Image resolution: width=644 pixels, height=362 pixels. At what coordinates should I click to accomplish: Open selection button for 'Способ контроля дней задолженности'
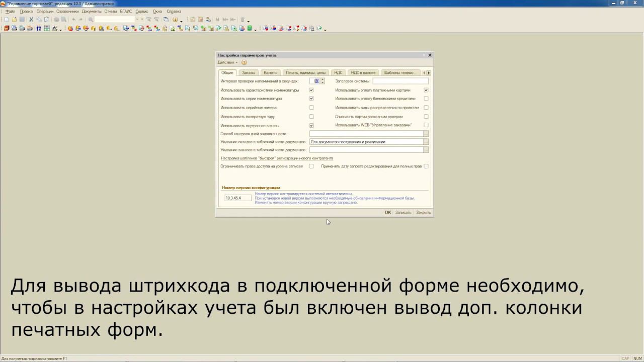click(x=426, y=134)
